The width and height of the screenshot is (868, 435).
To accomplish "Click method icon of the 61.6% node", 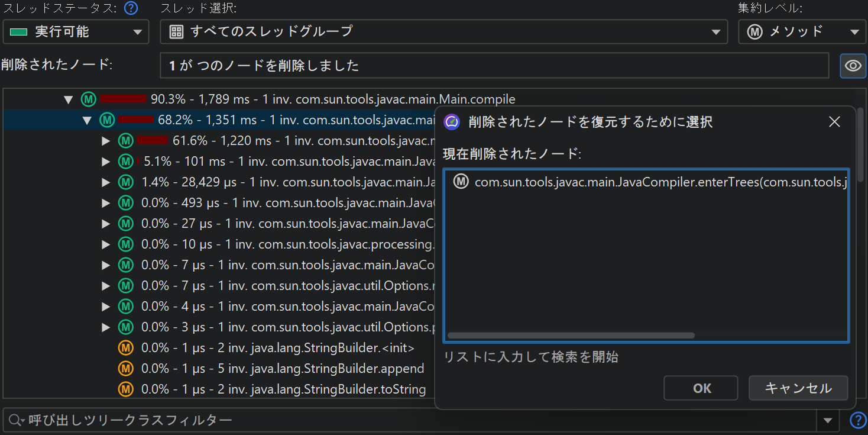I will point(125,141).
